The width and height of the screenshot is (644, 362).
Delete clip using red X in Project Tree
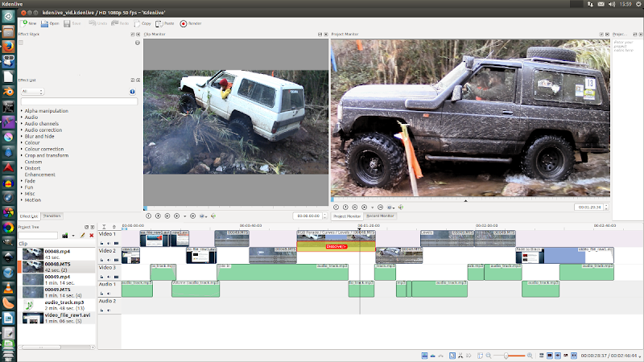(x=91, y=236)
